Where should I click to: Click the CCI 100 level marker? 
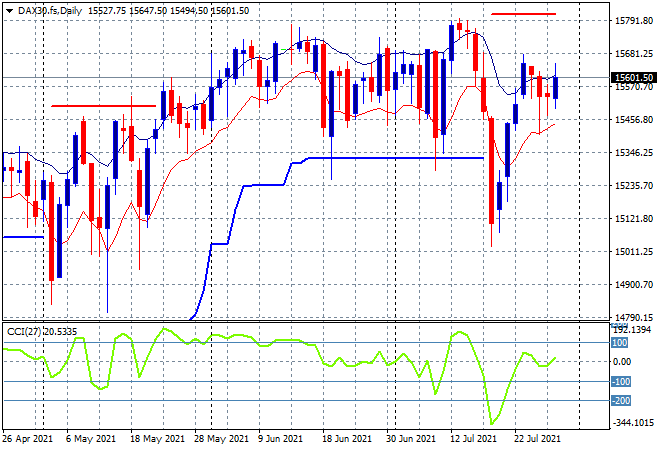point(620,343)
